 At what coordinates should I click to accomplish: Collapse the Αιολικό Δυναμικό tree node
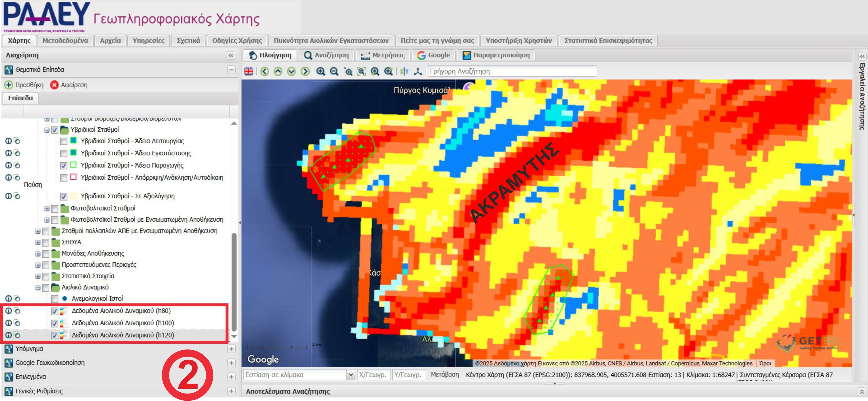[x=38, y=288]
